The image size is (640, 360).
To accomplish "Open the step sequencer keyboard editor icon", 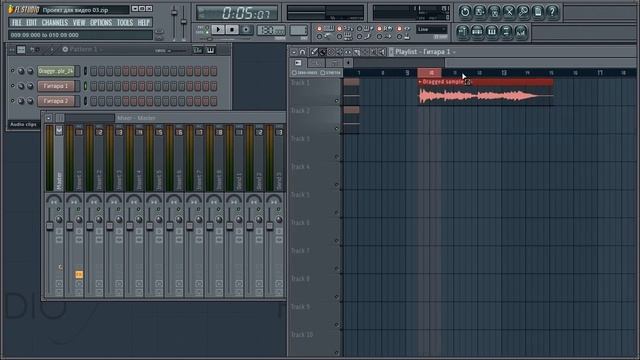I will tap(211, 50).
